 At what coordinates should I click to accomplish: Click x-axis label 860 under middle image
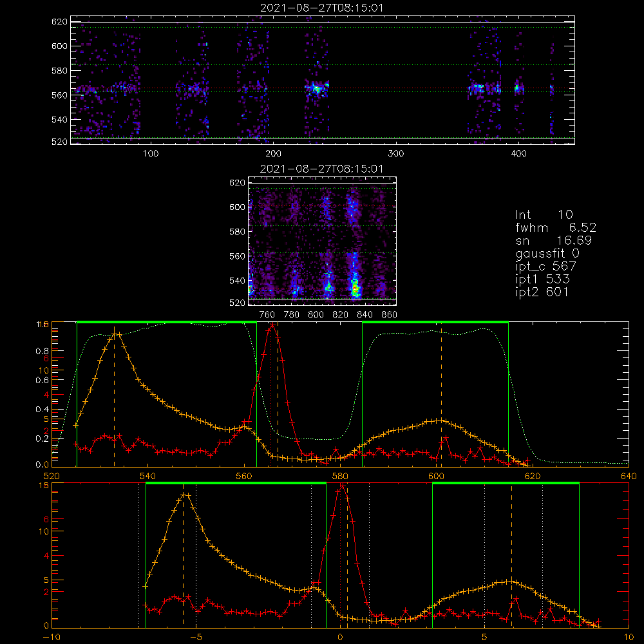390,315
